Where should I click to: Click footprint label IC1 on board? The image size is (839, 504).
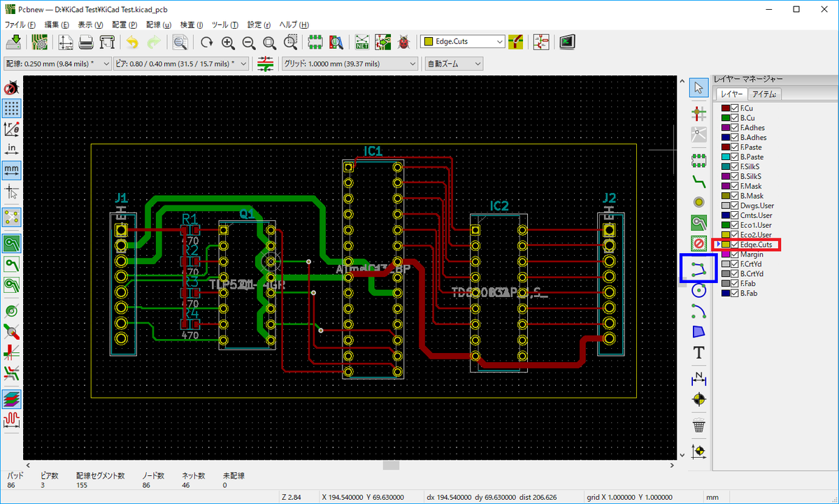pos(373,151)
